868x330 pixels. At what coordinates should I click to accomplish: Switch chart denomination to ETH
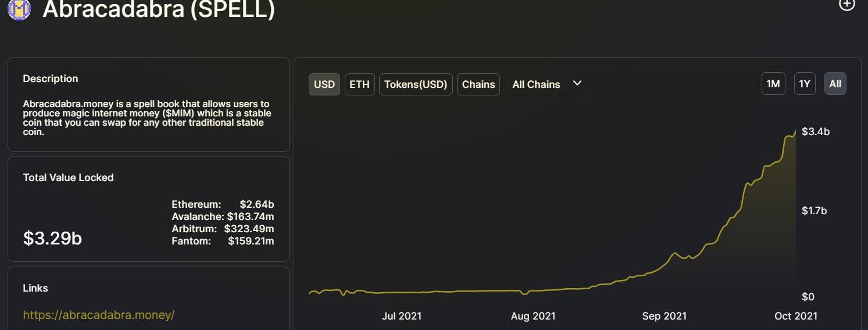click(x=359, y=84)
